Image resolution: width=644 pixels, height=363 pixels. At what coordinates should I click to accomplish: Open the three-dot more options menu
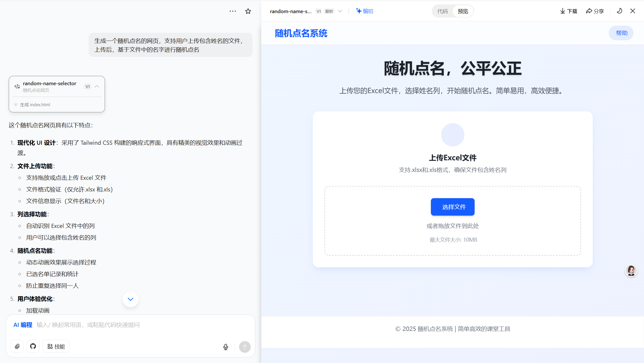(233, 11)
